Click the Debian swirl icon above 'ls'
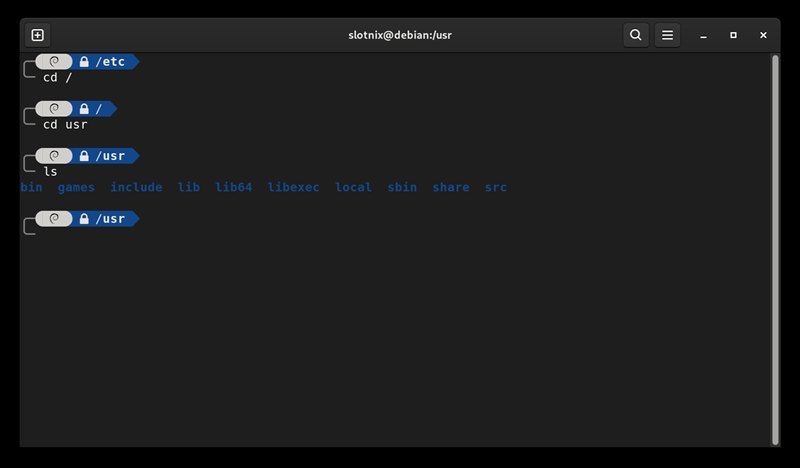Viewport: 800px width, 468px height. [54, 156]
